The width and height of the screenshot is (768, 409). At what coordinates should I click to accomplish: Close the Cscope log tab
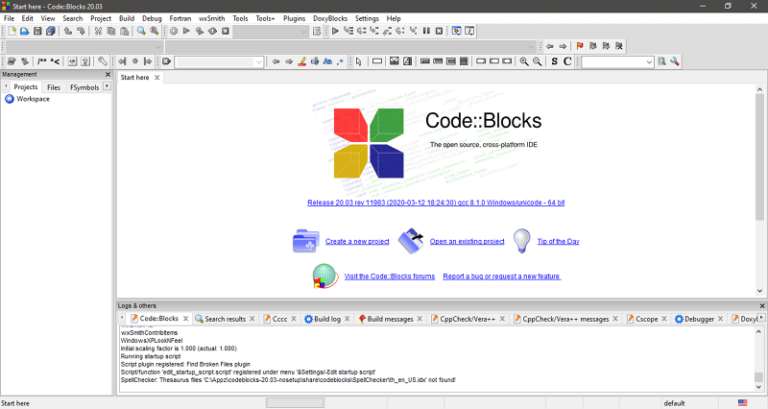tap(664, 319)
